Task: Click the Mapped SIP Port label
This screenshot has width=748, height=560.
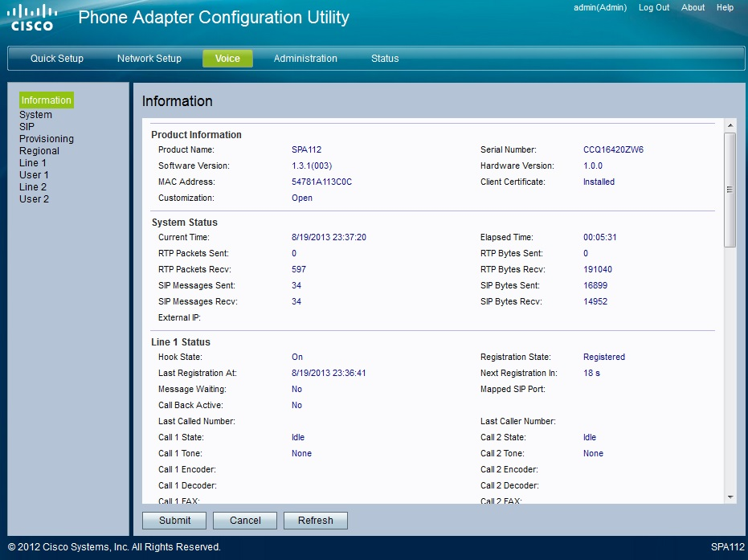Action: click(513, 389)
